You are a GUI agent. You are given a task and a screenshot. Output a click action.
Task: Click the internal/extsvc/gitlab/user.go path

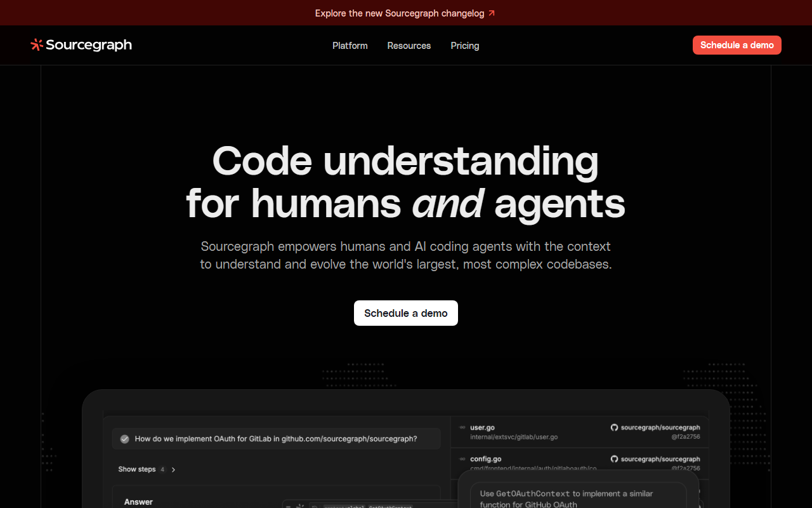pos(514,437)
